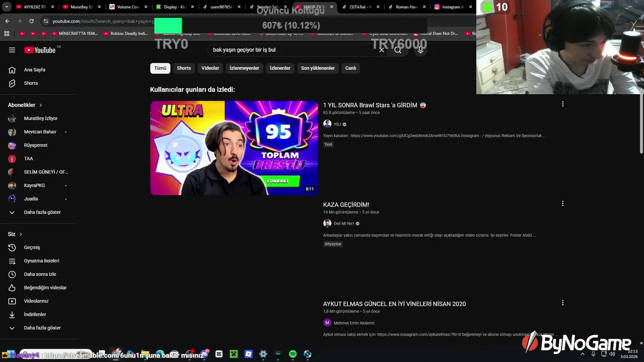
Task: Play the Brawl Stars 95 prestij thumbnail
Action: [x=234, y=148]
